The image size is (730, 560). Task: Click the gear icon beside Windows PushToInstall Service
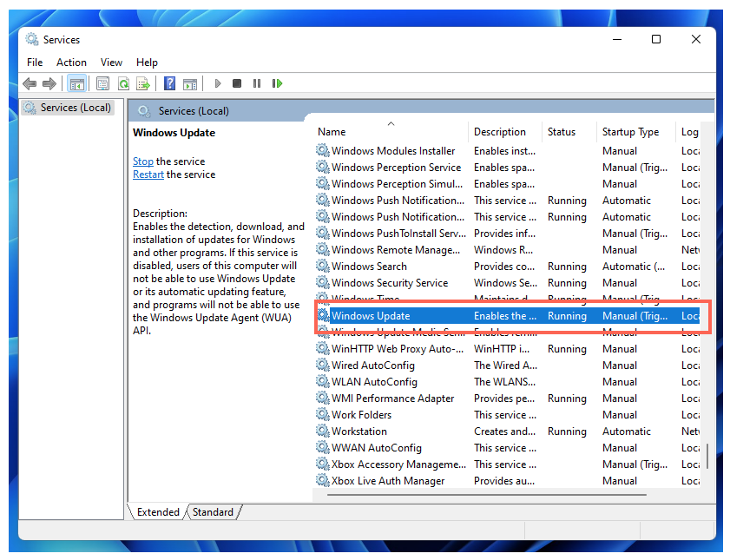[x=322, y=233]
